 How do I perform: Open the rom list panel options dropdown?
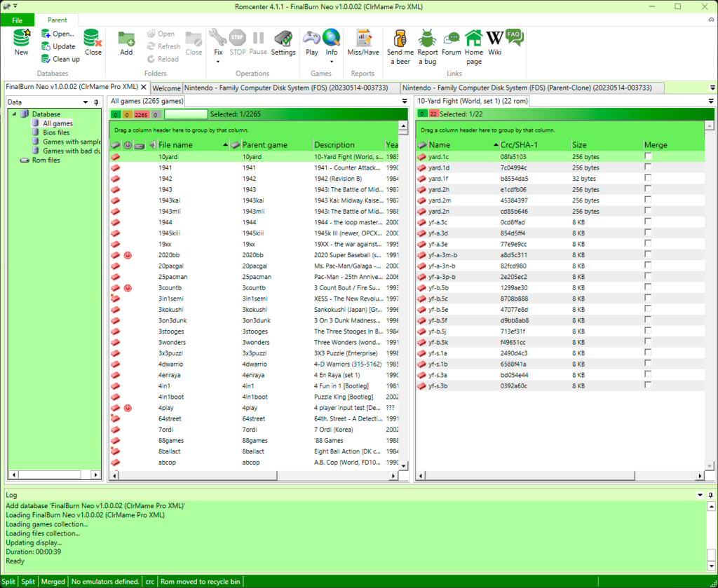point(711,101)
